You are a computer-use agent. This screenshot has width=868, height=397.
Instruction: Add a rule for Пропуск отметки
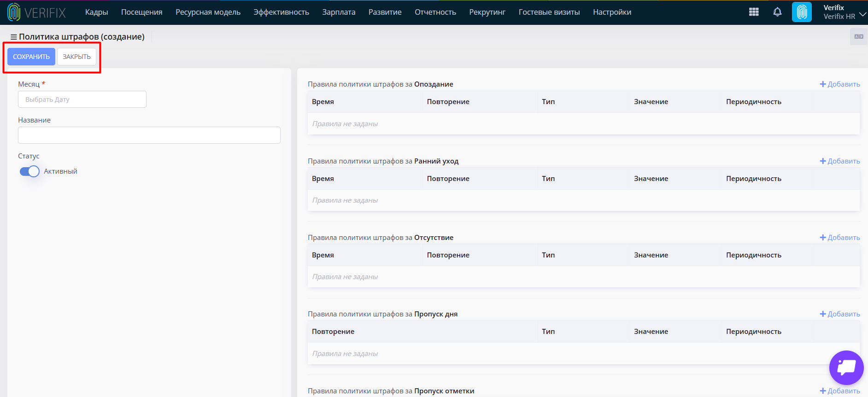coord(840,391)
